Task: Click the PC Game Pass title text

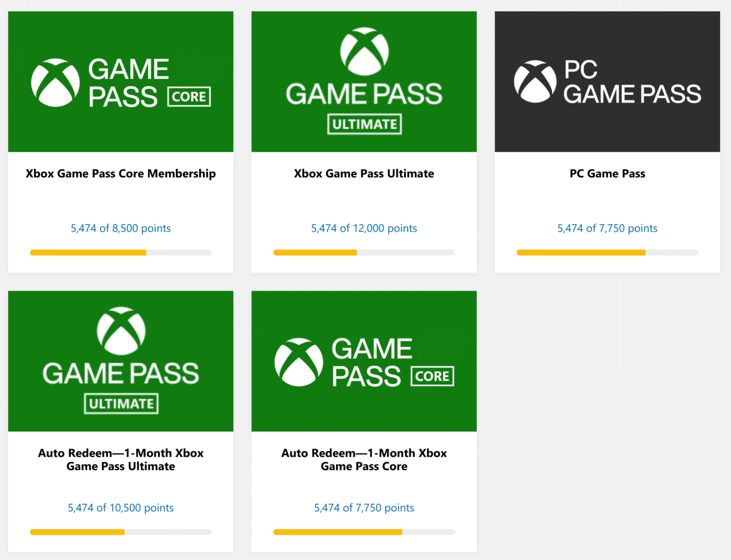Action: [x=607, y=174]
